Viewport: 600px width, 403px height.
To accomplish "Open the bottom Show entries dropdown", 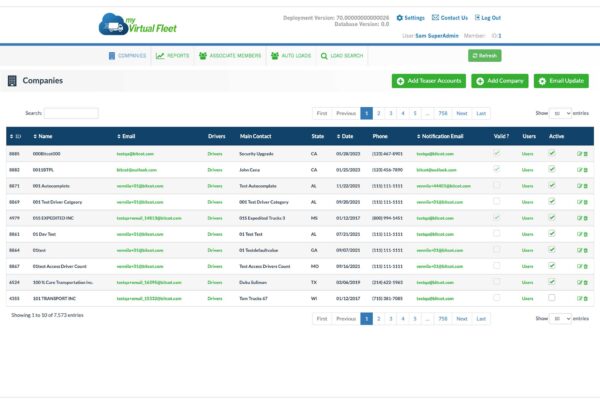I will point(560,318).
